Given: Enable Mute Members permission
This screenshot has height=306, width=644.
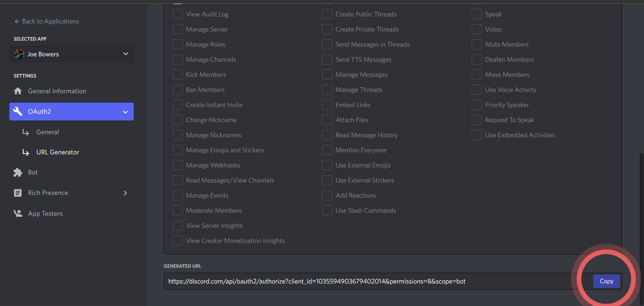Looking at the screenshot, I should pos(477,44).
